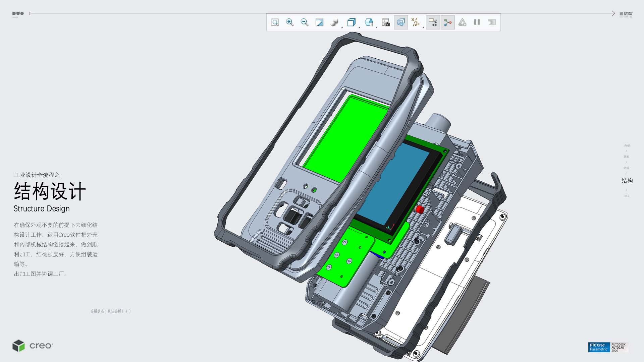Screen dimensions: 644x362
Task: Click the Repaint screen icon
Action: pyautogui.click(x=319, y=22)
